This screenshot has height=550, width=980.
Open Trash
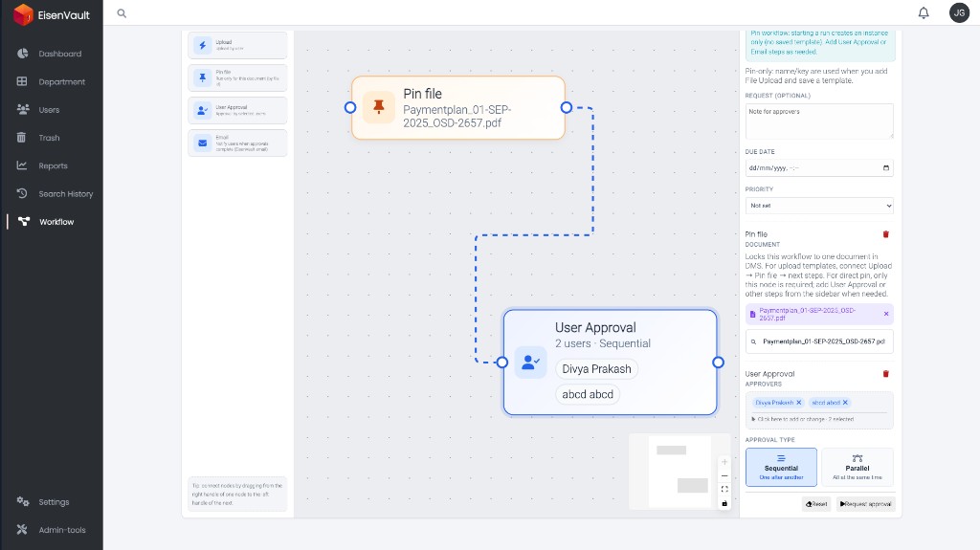tap(52, 138)
